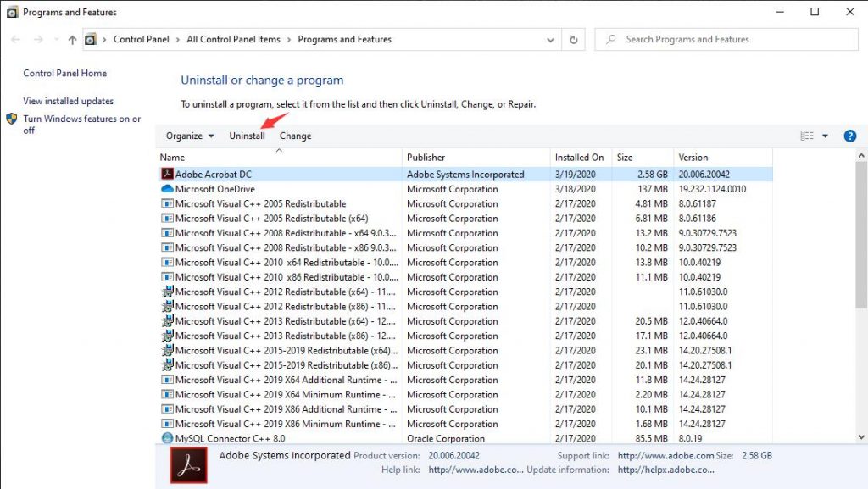868x489 pixels.
Task: Click the Control Panel icon in address bar
Action: click(x=90, y=39)
